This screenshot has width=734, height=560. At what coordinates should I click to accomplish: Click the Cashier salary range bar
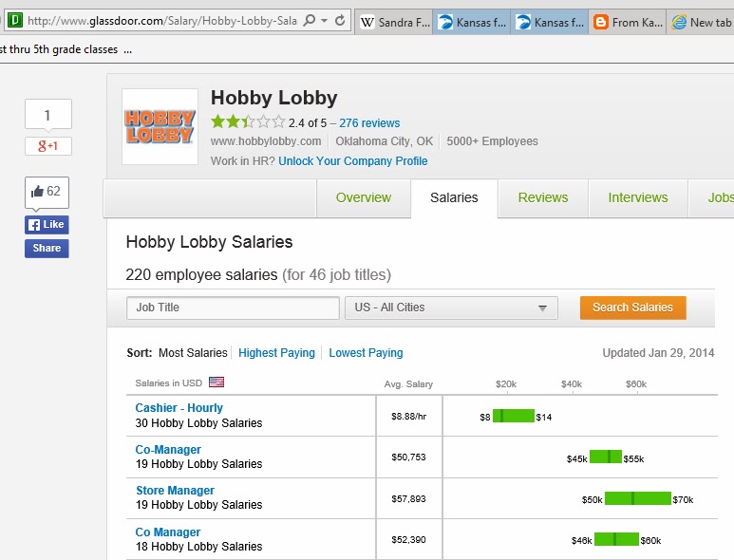(x=514, y=416)
